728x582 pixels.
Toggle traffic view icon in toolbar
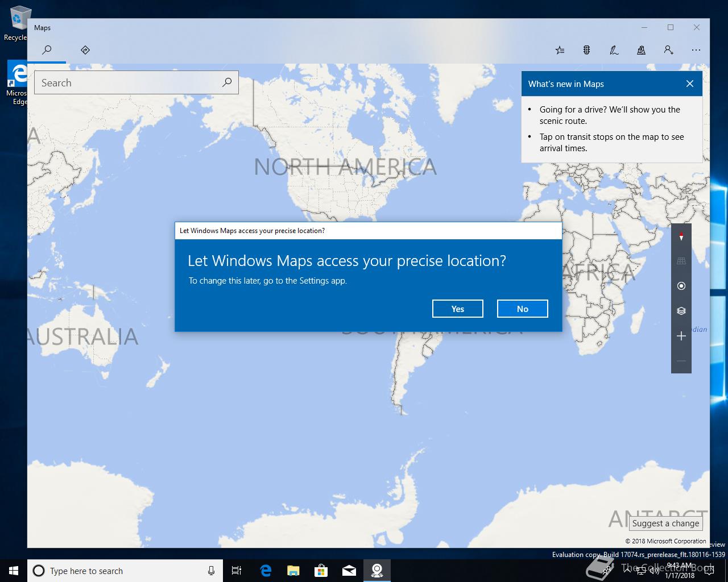(586, 50)
